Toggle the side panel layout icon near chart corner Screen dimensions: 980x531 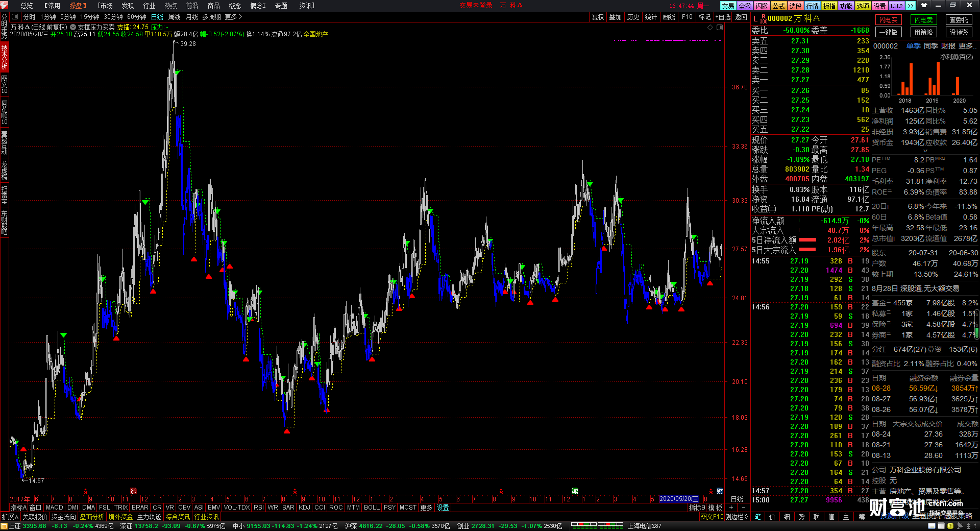click(x=720, y=27)
